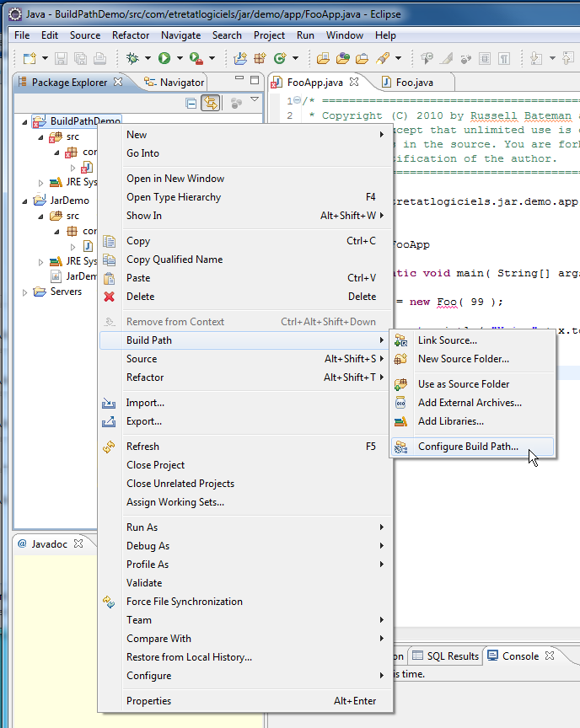The height and width of the screenshot is (728, 580).
Task: Close the Package Explorer tab
Action: point(118,82)
